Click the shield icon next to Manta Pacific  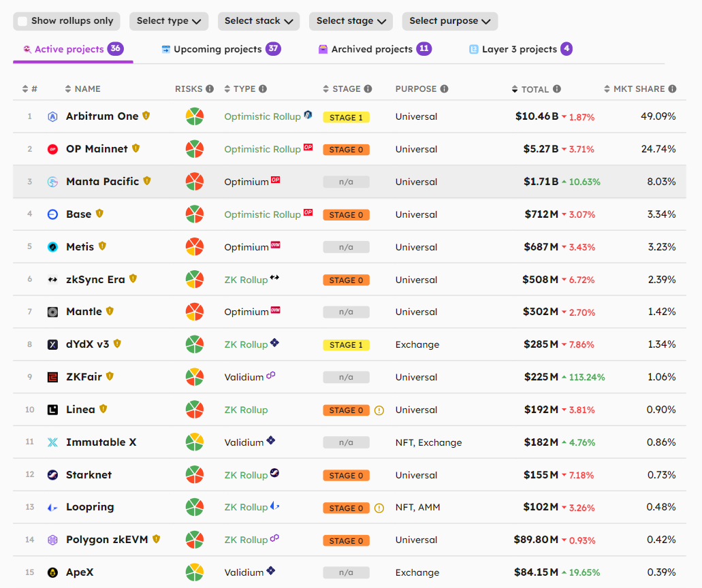pyautogui.click(x=147, y=181)
